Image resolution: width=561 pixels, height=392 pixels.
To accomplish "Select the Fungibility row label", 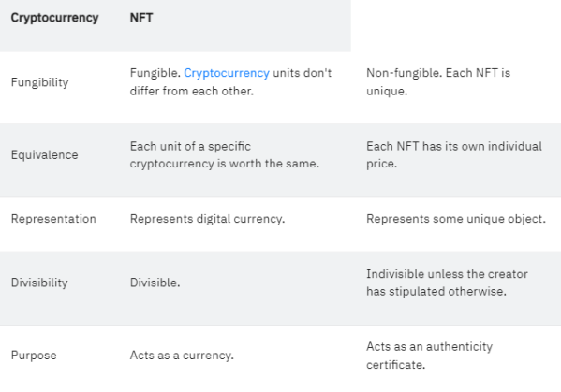I will 39,82.
